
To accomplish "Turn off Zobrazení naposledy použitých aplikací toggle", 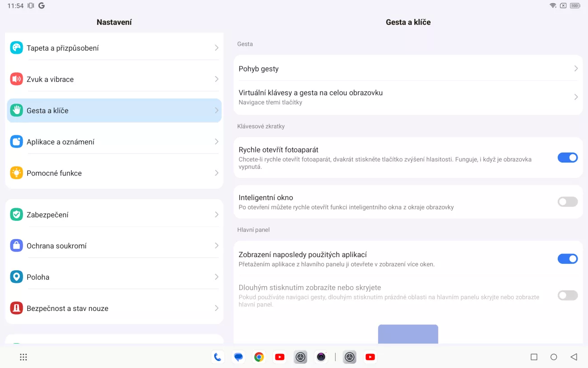I will point(567,259).
